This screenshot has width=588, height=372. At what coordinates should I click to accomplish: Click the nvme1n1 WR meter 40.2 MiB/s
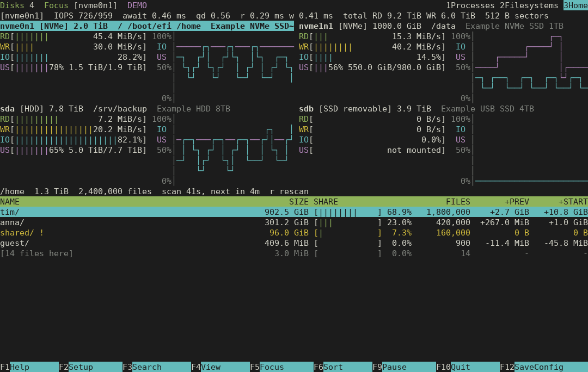[372, 47]
